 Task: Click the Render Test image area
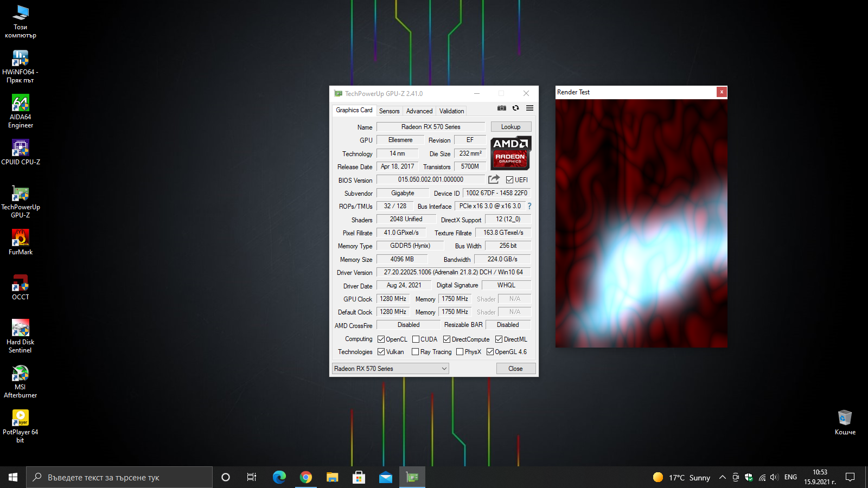point(641,223)
